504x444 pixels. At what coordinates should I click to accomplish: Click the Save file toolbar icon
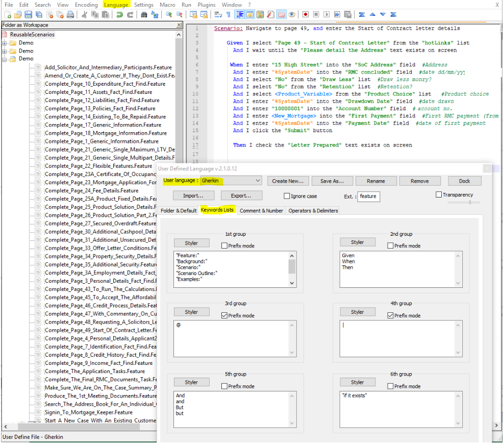[x=28, y=14]
